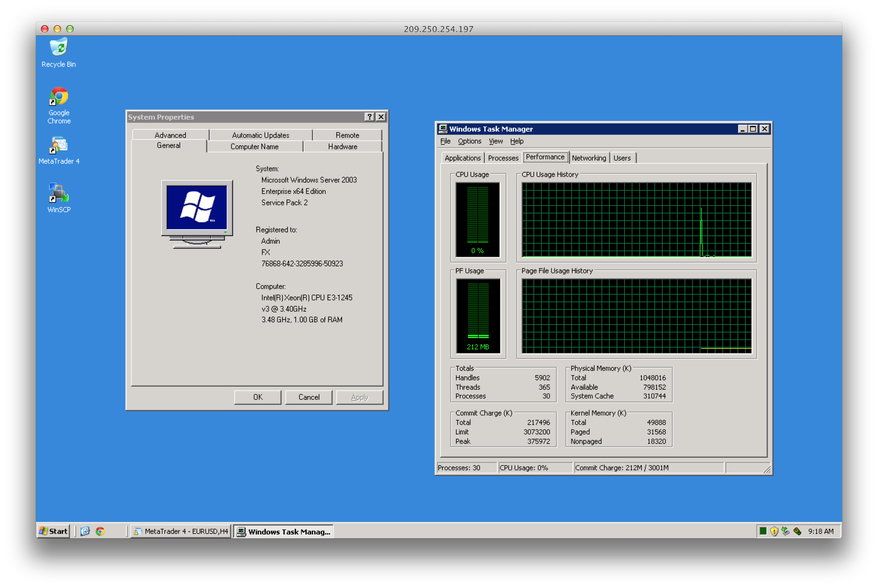Switch to the Processes tab
878x588 pixels.
coord(503,158)
